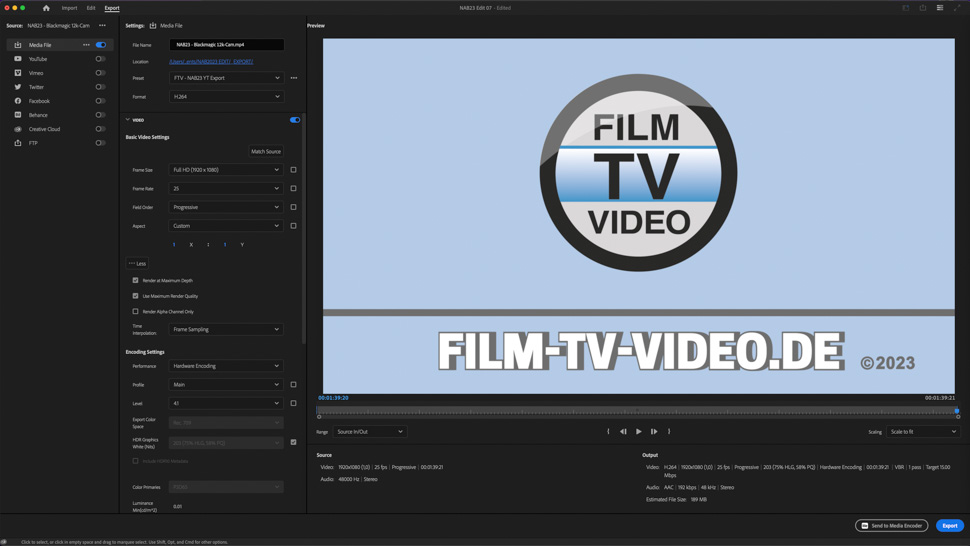Open Source options three-dot menu
This screenshot has width=970, height=546.
tap(102, 25)
